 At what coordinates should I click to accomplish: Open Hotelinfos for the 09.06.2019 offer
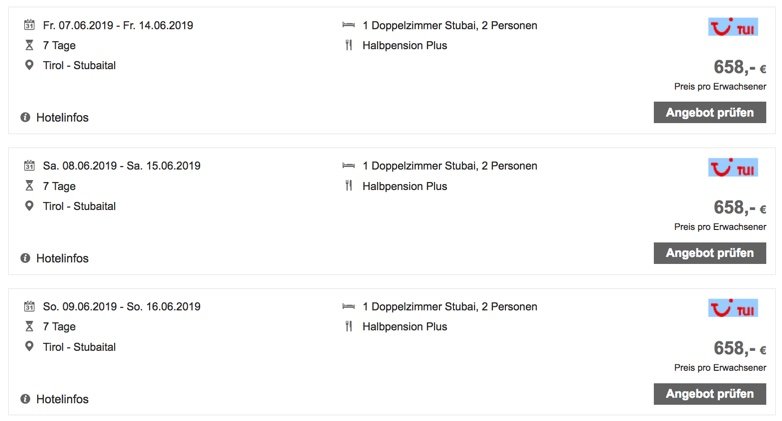pos(62,399)
